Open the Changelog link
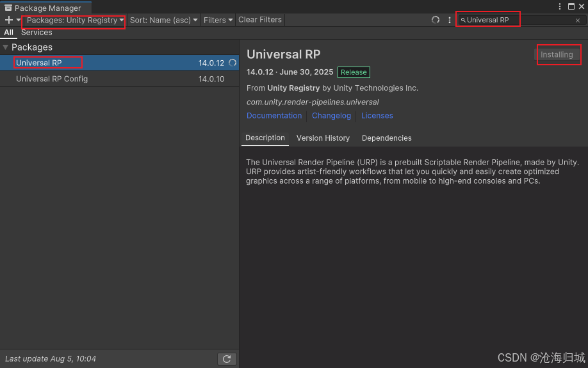Image resolution: width=588 pixels, height=368 pixels. pyautogui.click(x=332, y=116)
